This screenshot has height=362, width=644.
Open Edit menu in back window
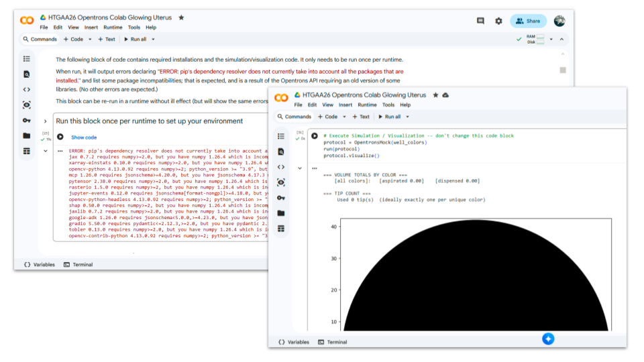(58, 27)
